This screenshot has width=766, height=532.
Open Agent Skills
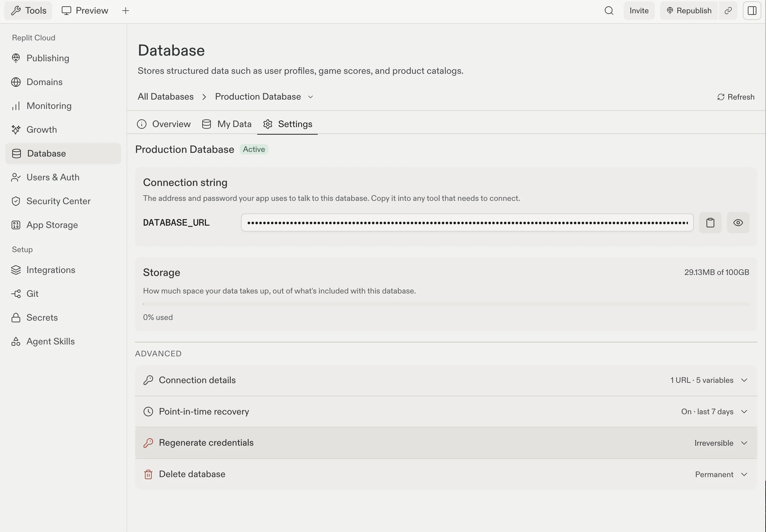(x=63, y=341)
